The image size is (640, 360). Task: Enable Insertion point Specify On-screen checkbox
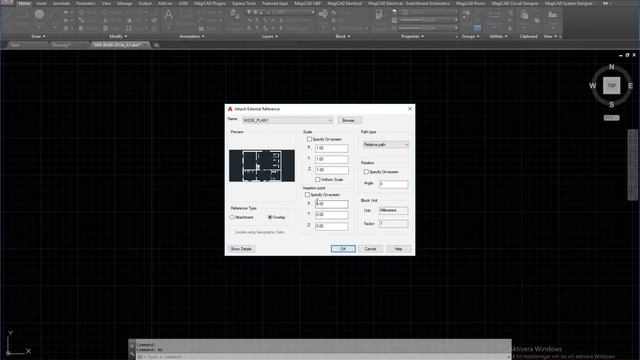307,195
